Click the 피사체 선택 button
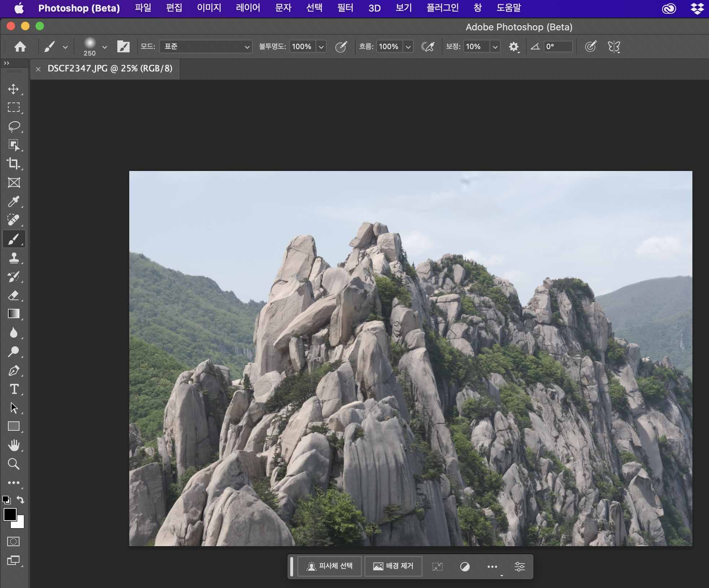The width and height of the screenshot is (709, 588). click(330, 566)
